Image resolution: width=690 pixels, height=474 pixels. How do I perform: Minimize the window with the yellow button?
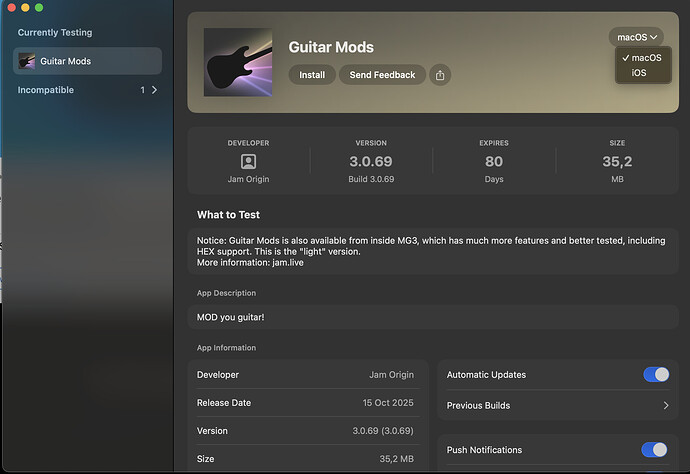(24, 7)
